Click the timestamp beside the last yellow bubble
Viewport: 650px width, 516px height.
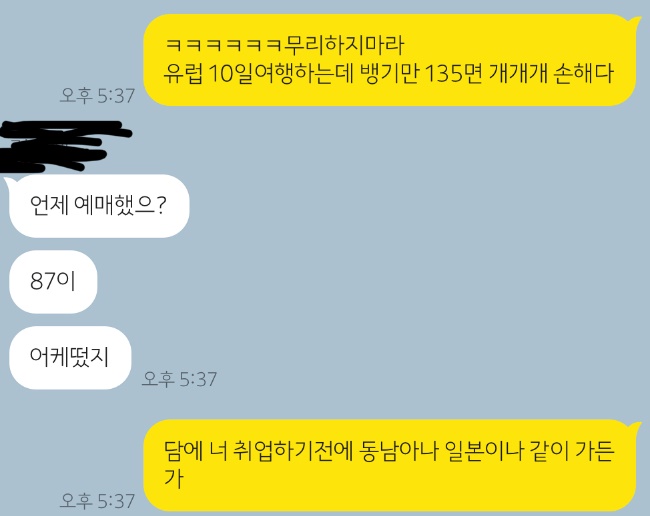tap(97, 501)
